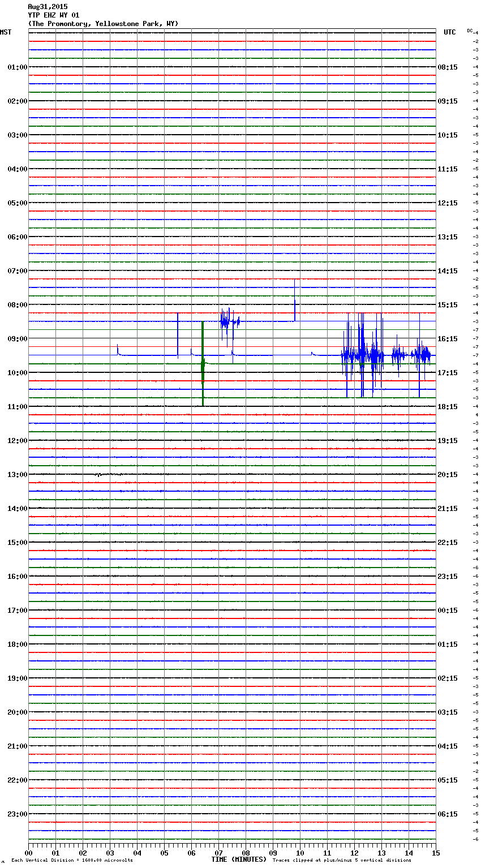The image size is (481, 868).
Task: Select the 11:00 MST time label
Action: (x=18, y=407)
